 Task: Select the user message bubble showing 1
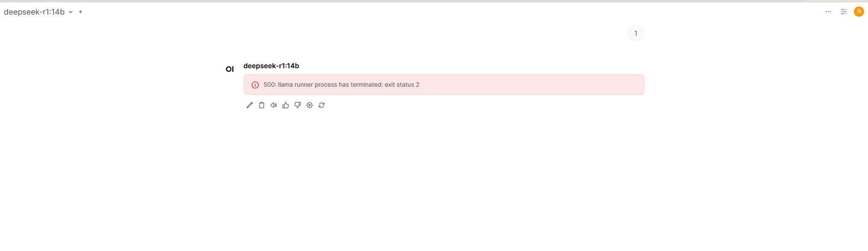click(x=636, y=33)
